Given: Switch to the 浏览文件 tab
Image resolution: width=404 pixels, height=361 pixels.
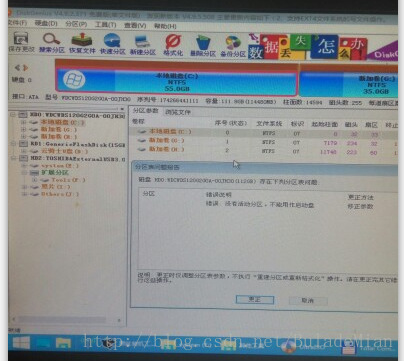Looking at the screenshot, I should 178,112.
